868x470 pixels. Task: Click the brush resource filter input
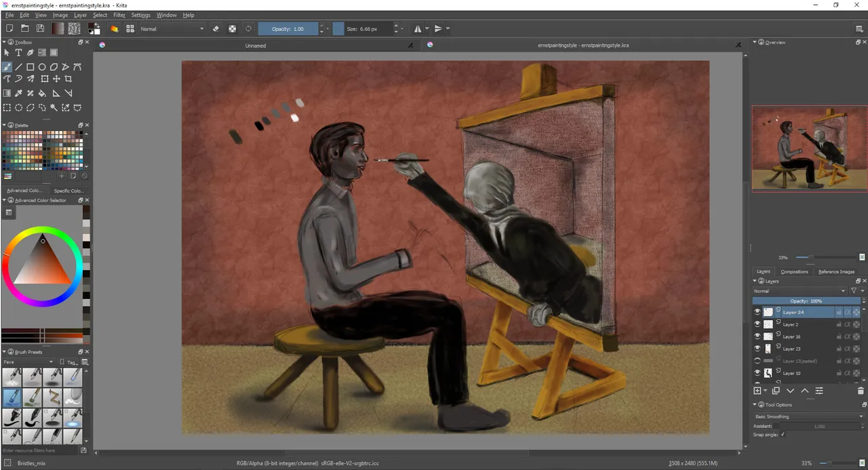(x=39, y=450)
